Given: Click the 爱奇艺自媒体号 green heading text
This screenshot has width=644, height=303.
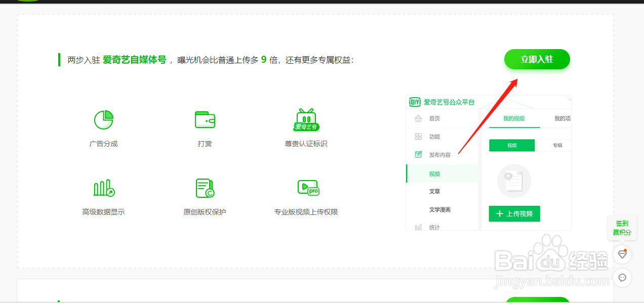Looking at the screenshot, I should click(135, 60).
